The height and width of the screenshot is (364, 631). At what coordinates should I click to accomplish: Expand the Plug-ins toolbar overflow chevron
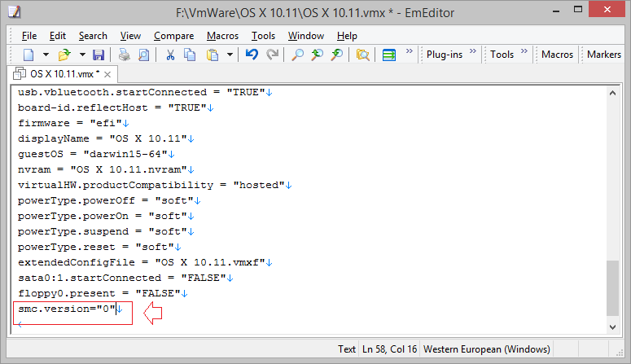pos(473,51)
